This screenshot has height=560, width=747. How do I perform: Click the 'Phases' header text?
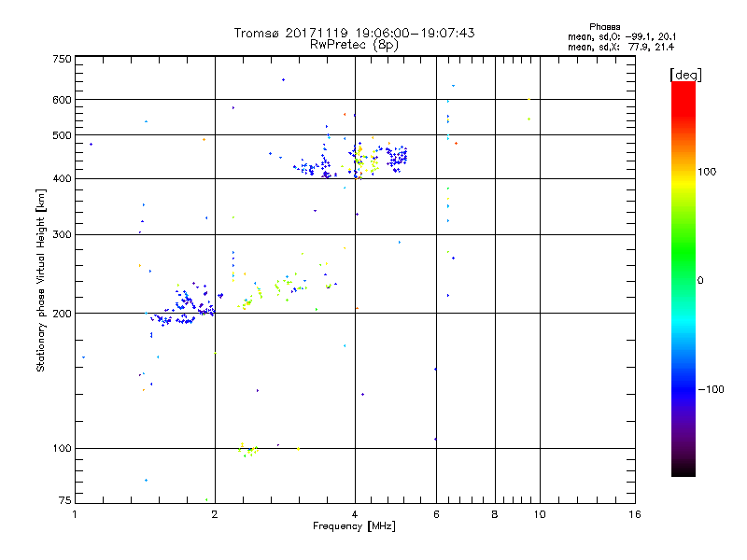click(x=604, y=27)
